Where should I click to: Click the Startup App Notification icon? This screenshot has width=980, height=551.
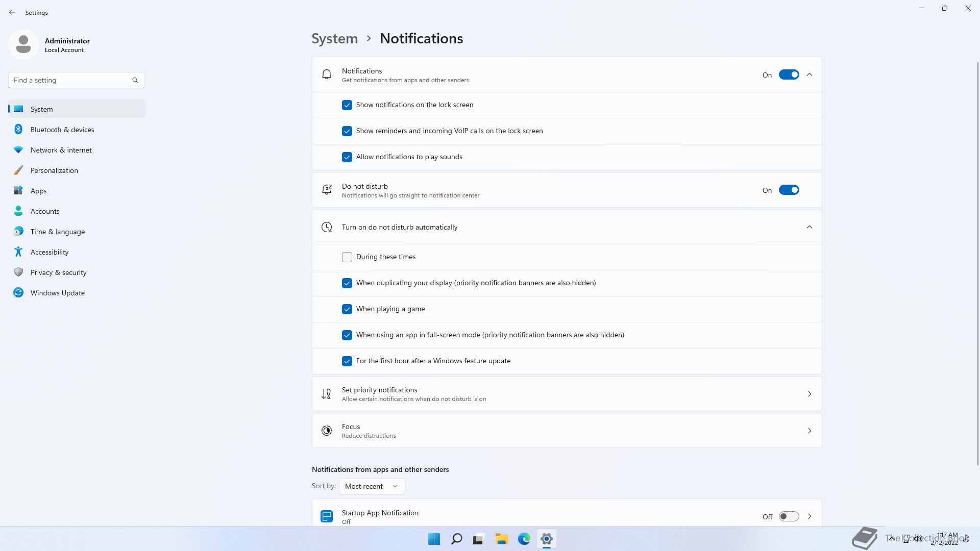(327, 516)
